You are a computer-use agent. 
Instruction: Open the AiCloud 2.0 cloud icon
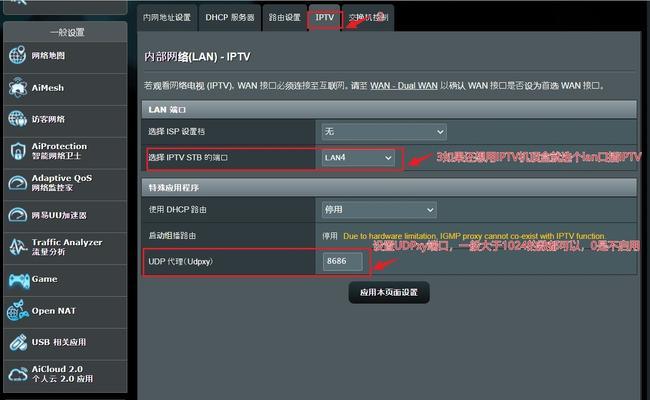coord(18,374)
